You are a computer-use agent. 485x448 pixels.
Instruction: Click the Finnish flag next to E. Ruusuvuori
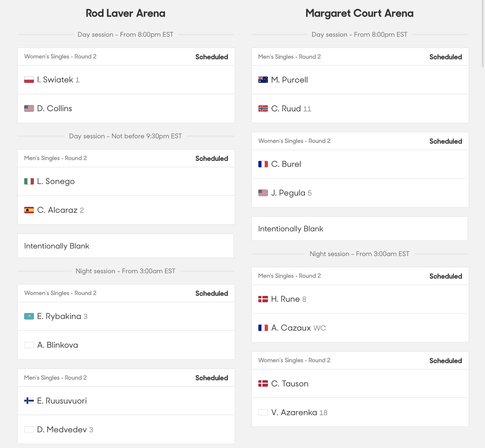(29, 401)
